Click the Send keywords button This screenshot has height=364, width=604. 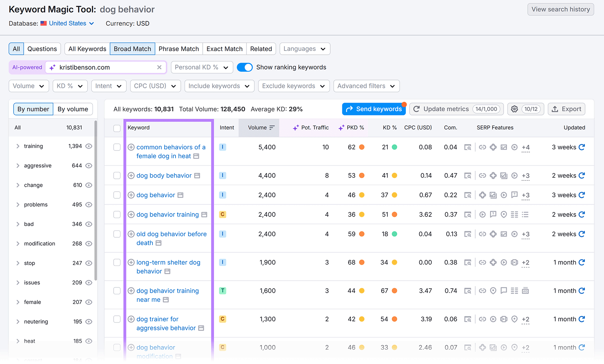374,109
